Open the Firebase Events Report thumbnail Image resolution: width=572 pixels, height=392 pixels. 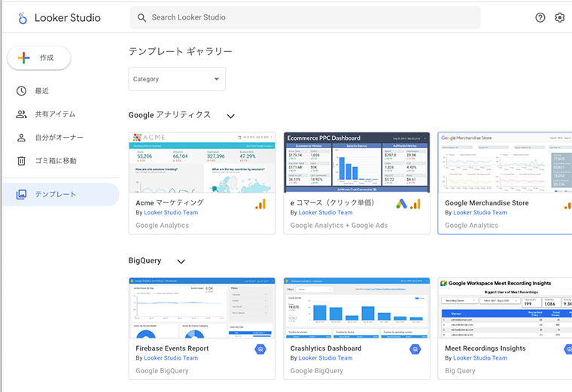coord(202,308)
